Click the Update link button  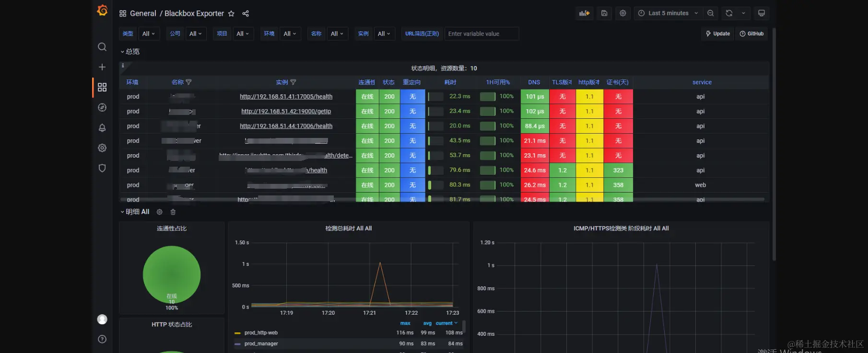pyautogui.click(x=718, y=34)
